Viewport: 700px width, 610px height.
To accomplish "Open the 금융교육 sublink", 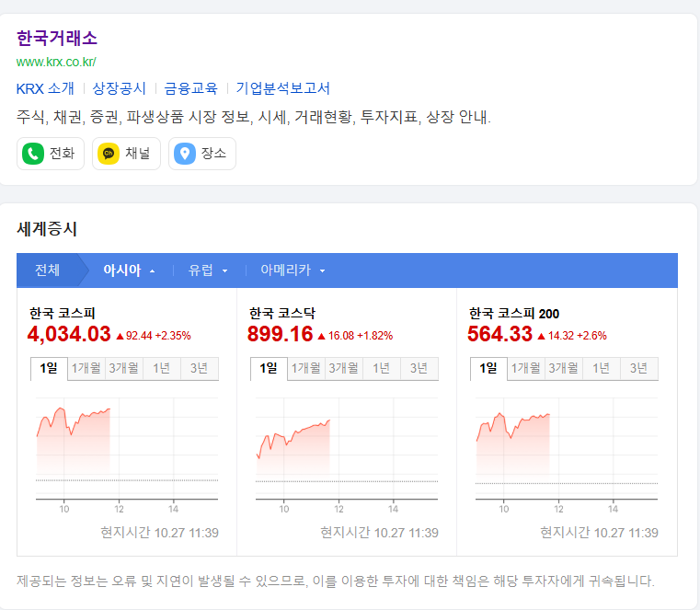I will click(191, 88).
